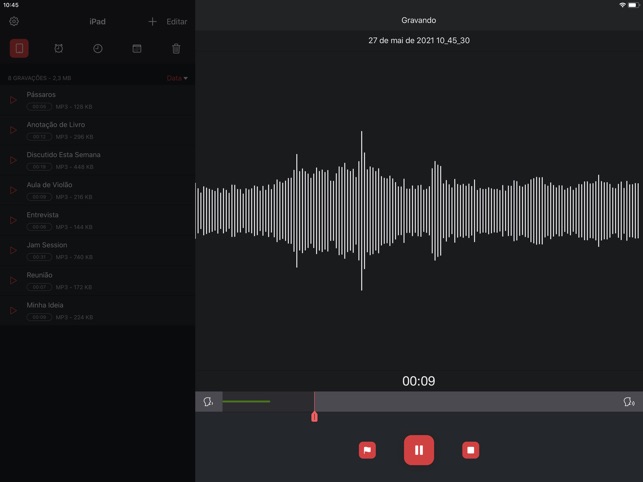This screenshot has height=482, width=643.
Task: Select the Discutido Esta Semana title
Action: (x=64, y=155)
